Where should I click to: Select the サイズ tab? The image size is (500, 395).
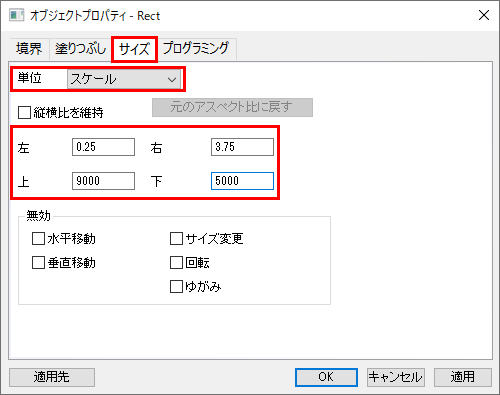134,49
